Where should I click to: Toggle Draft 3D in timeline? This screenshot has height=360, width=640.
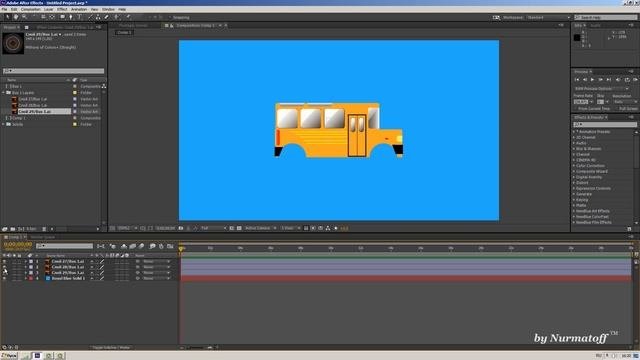click(x=113, y=246)
